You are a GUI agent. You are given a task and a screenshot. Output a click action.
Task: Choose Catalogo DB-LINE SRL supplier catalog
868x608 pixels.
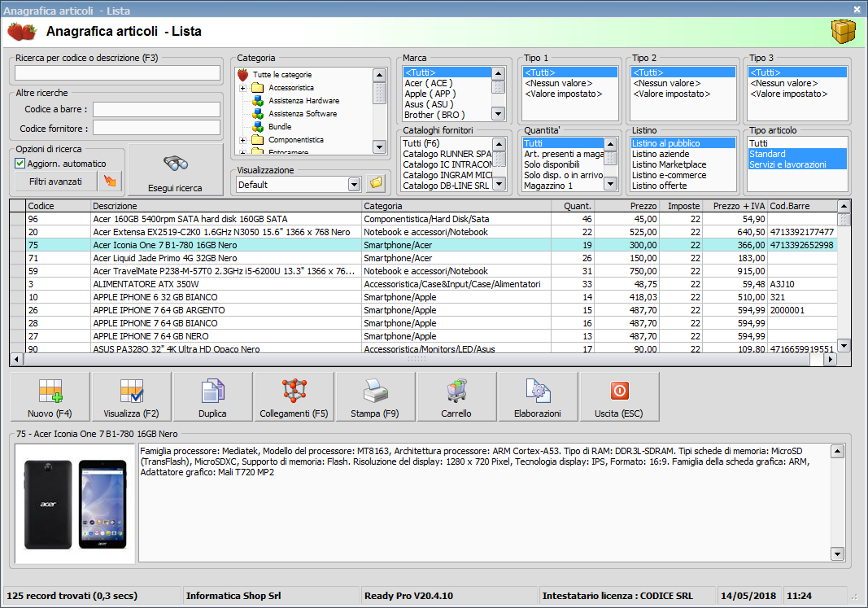[x=446, y=186]
